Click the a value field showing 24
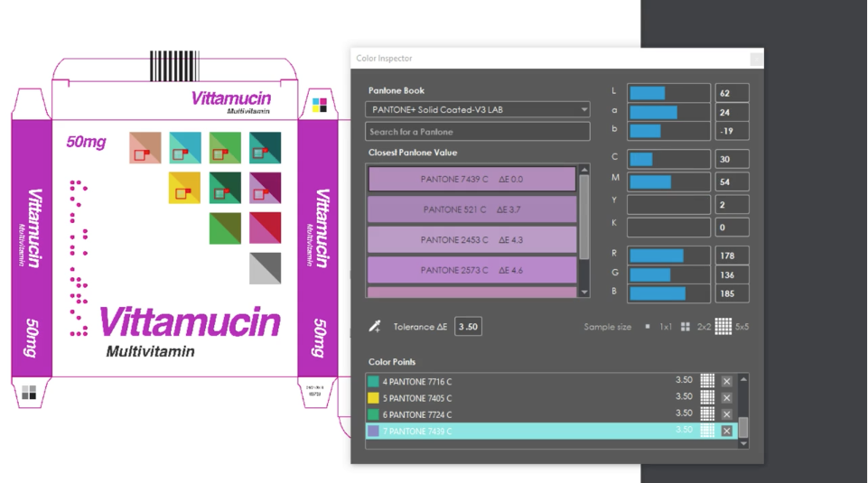 732,112
